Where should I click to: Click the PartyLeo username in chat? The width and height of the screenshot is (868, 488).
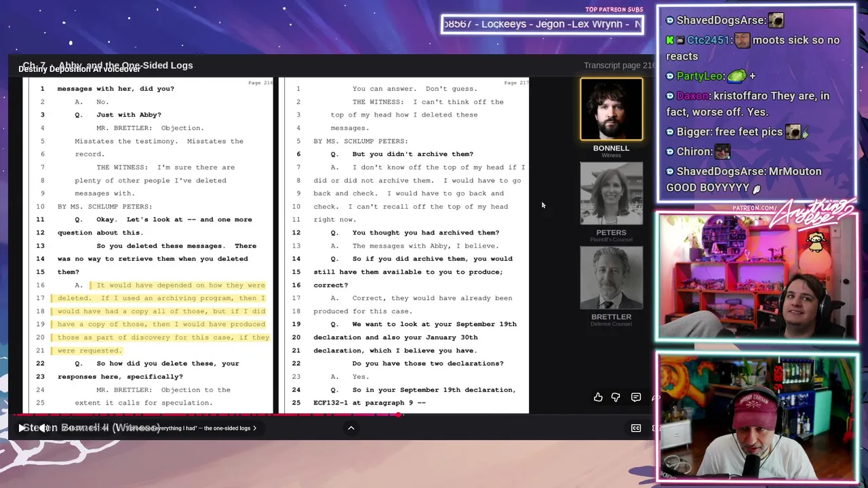tap(701, 76)
